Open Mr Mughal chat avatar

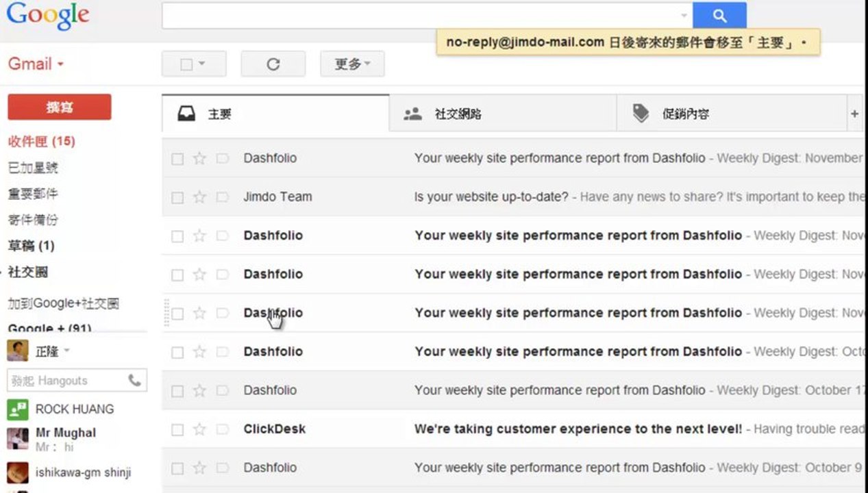click(17, 439)
